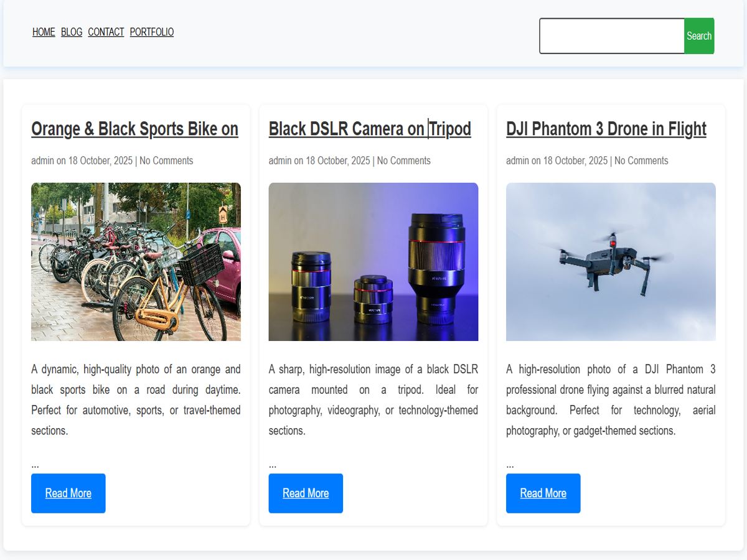Navigate to the PORTFOLIO page
The width and height of the screenshot is (747, 560).
pyautogui.click(x=152, y=32)
